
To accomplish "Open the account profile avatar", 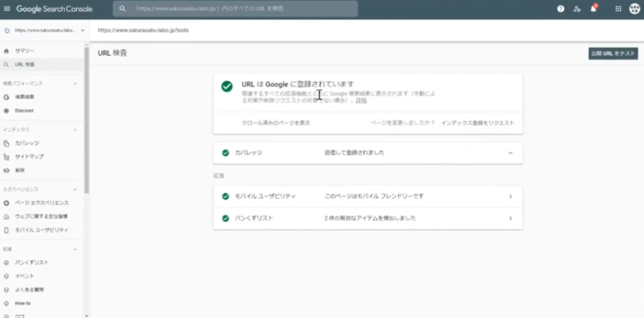I will pyautogui.click(x=635, y=9).
